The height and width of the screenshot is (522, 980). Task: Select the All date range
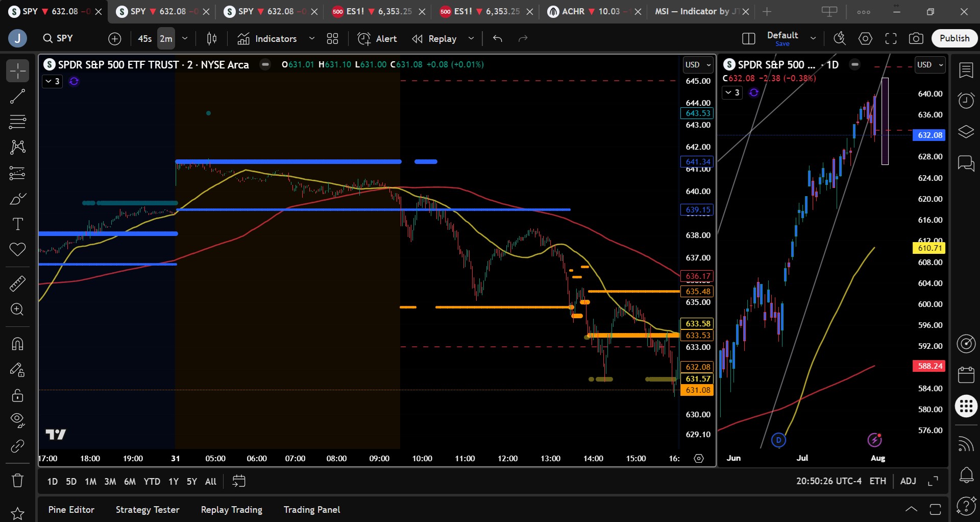click(x=210, y=482)
